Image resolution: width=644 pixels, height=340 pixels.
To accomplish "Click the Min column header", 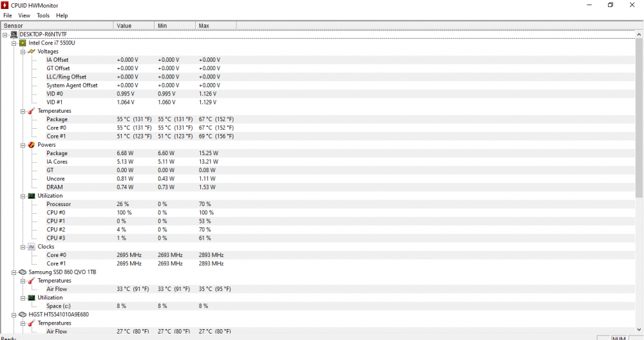I will click(x=175, y=26).
